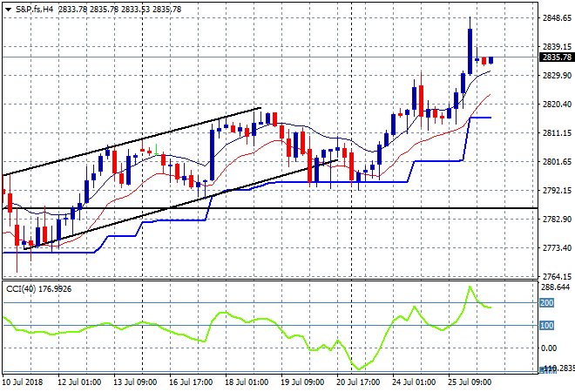Click the 16 Jul 17:00 time label
This screenshot has height=392, width=575.
191,382
